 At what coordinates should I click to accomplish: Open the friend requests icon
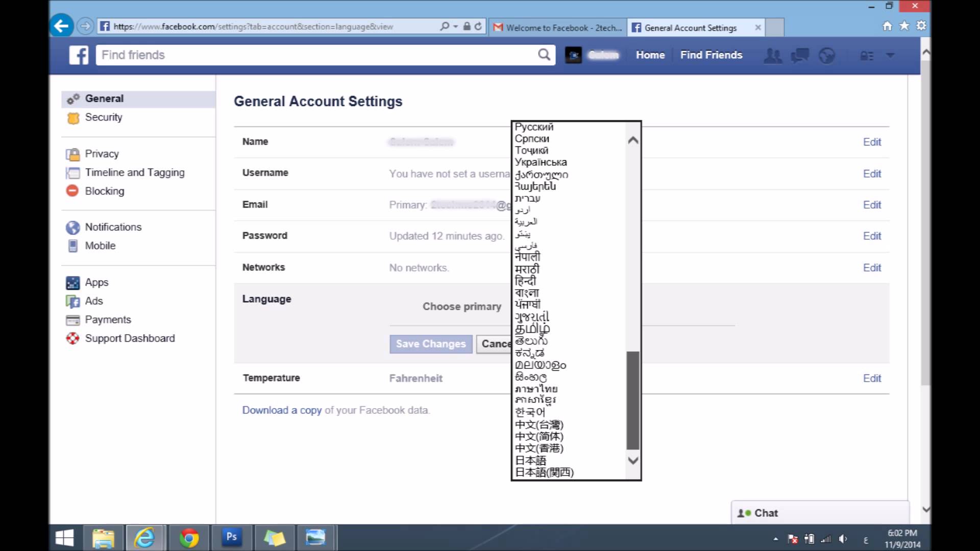(x=772, y=56)
